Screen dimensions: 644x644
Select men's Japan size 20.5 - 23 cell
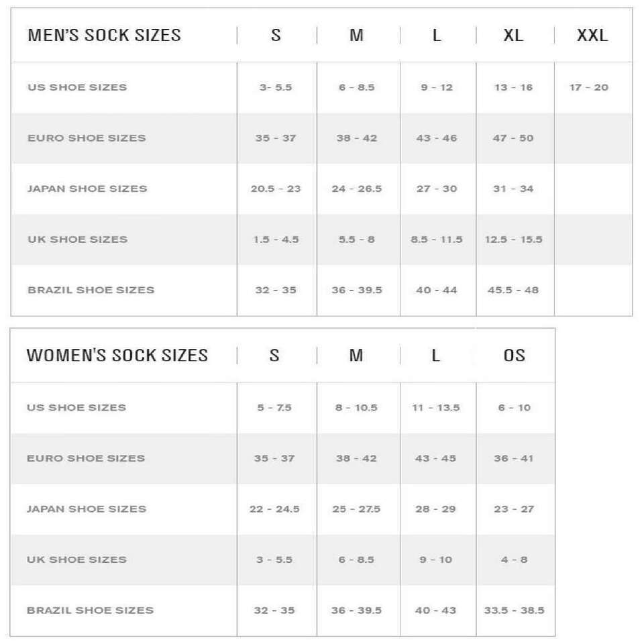tap(276, 189)
